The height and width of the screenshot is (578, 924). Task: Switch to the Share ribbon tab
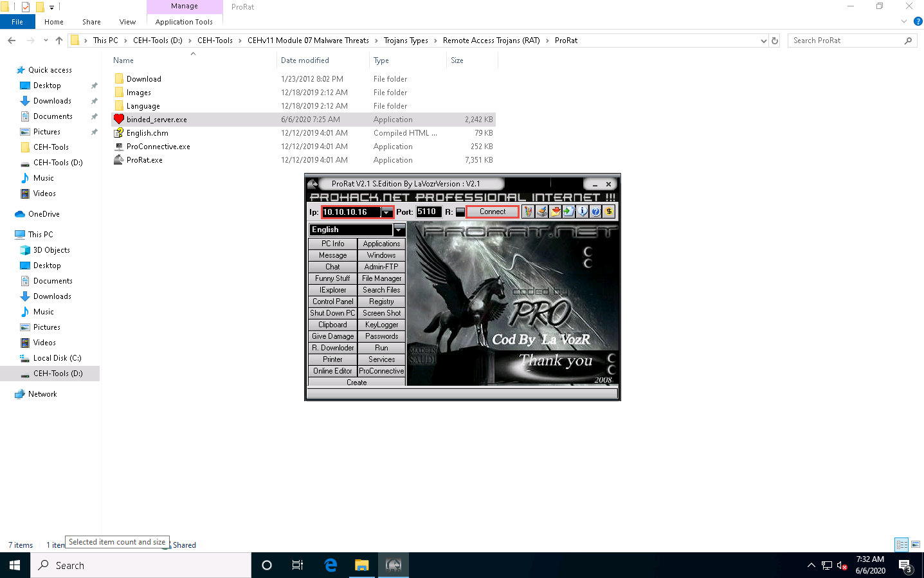click(x=91, y=22)
